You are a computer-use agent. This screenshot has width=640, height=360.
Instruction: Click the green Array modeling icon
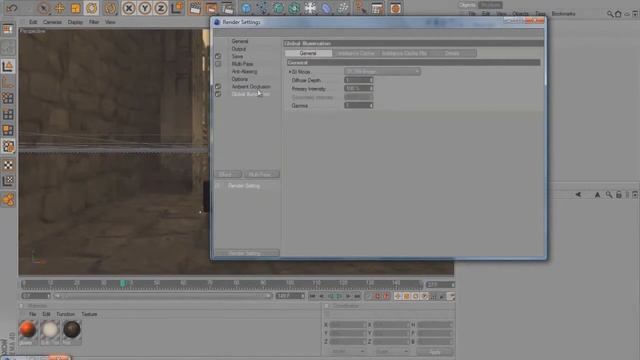pyautogui.click(x=294, y=8)
